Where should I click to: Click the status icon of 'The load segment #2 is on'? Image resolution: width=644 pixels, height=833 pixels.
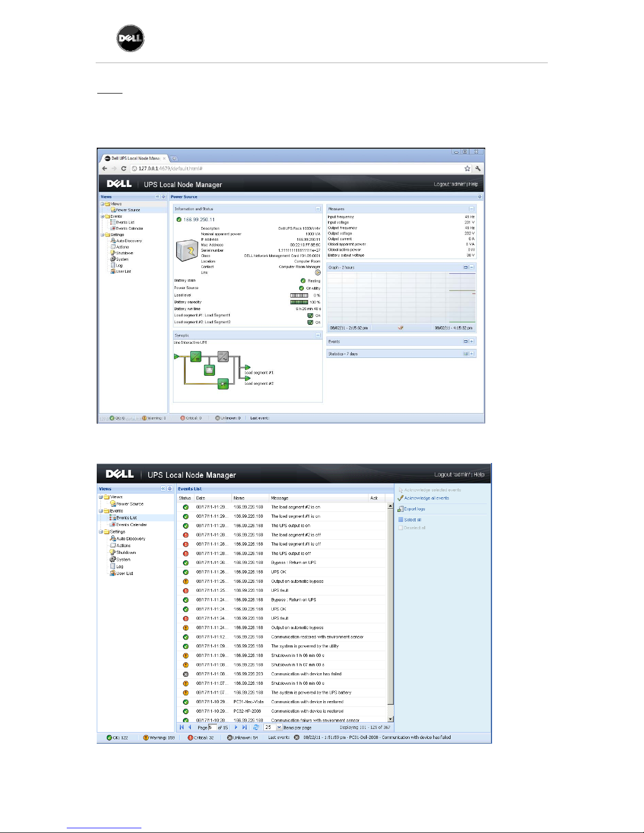tap(186, 507)
